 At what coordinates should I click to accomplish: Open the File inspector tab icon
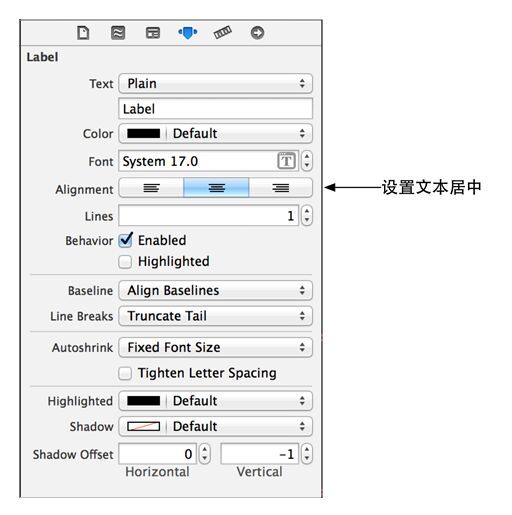83,33
